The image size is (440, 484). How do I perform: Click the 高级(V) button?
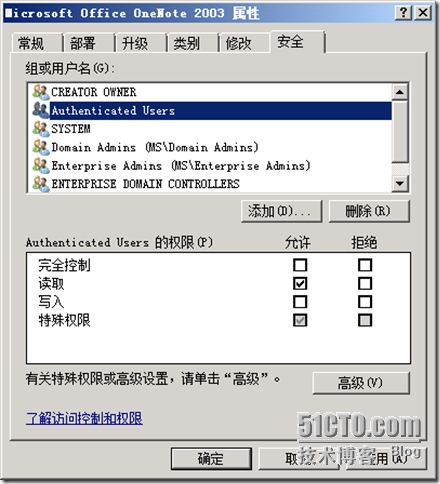(x=361, y=383)
